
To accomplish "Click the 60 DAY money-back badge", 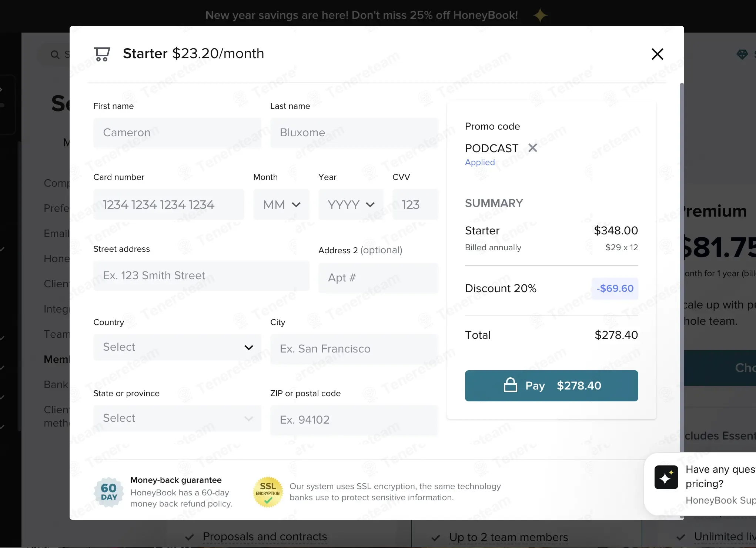I will pyautogui.click(x=109, y=492).
